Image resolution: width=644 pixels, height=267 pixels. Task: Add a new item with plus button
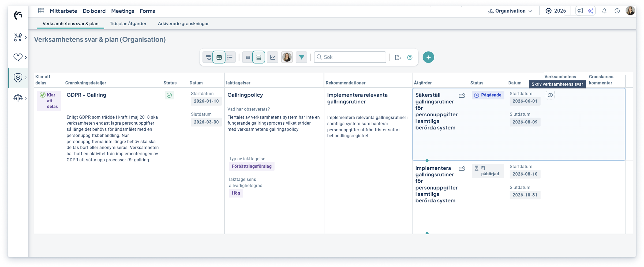click(428, 57)
